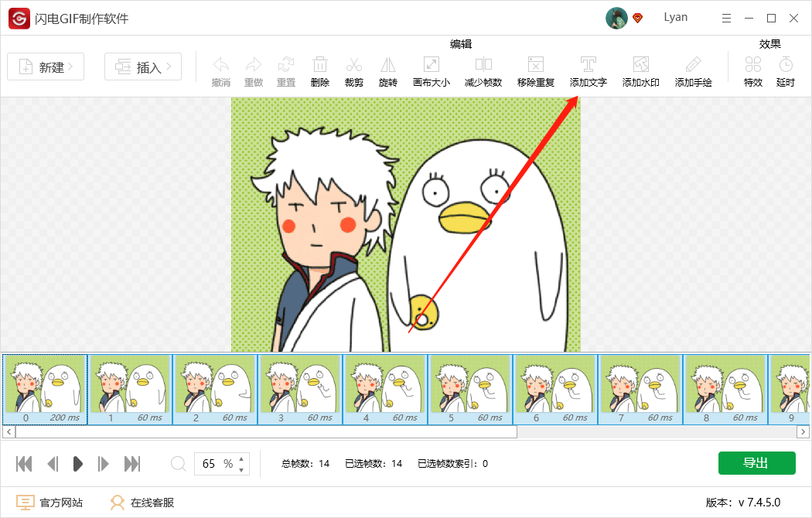The height and width of the screenshot is (518, 812).
Task: Delete frames with the 删除 trash icon
Action: tap(320, 71)
